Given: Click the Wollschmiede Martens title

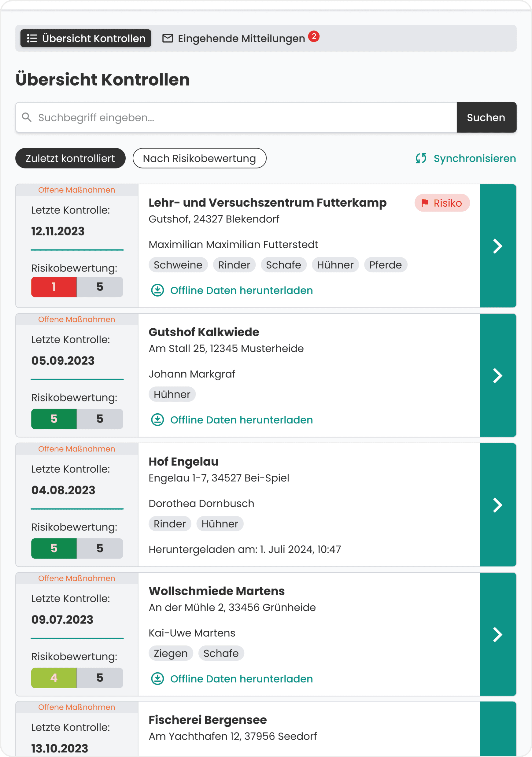Looking at the screenshot, I should 216,591.
